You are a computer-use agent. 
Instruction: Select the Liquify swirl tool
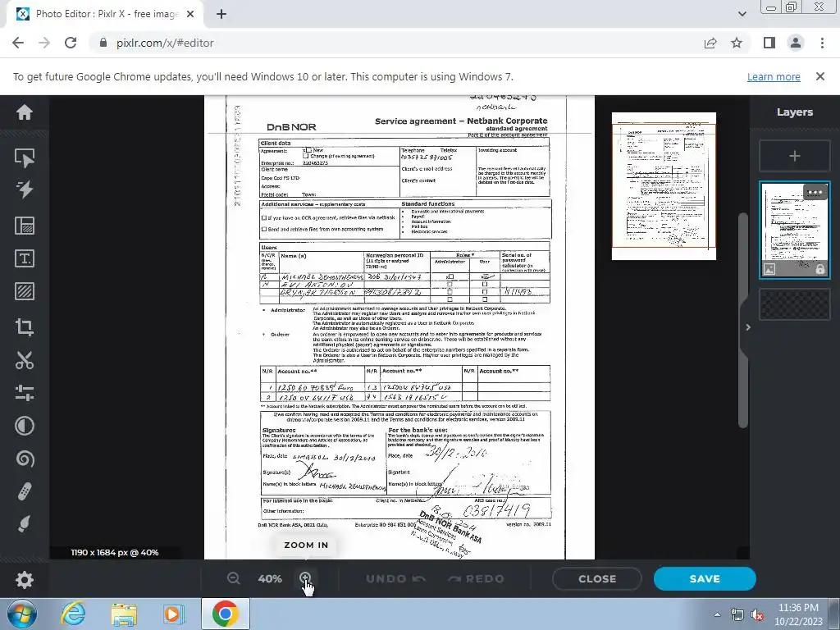click(25, 459)
